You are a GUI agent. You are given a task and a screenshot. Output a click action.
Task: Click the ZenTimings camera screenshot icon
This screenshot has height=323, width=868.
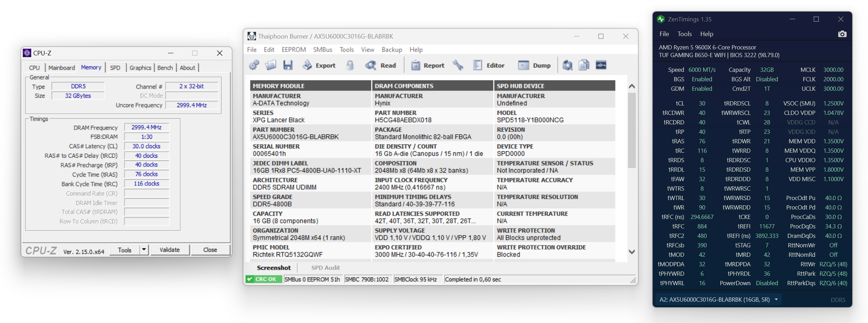pyautogui.click(x=842, y=34)
